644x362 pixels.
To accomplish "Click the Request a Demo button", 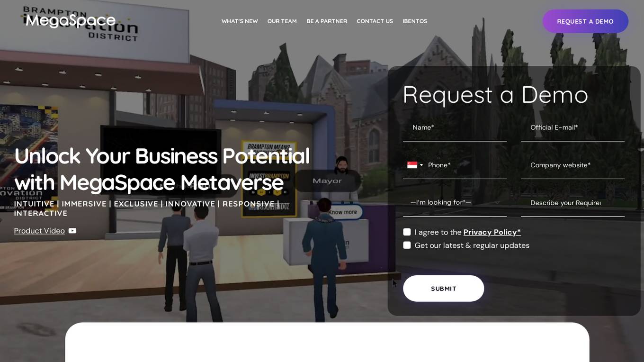I will point(585,21).
